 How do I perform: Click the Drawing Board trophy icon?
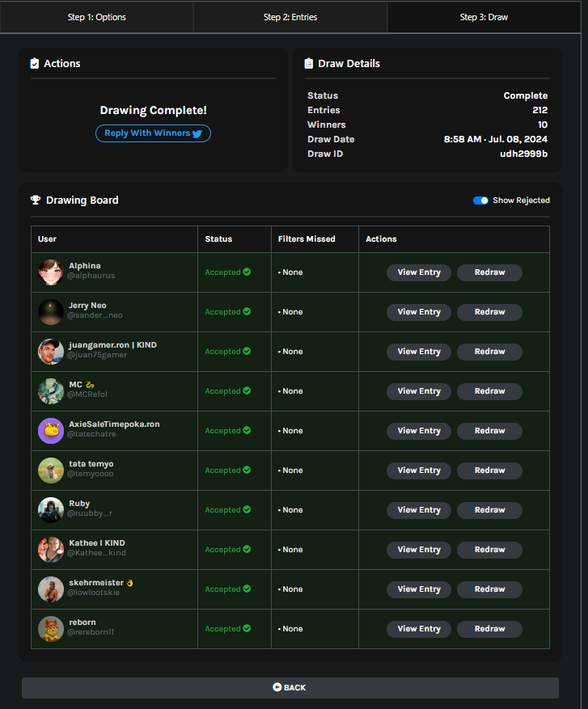click(36, 200)
